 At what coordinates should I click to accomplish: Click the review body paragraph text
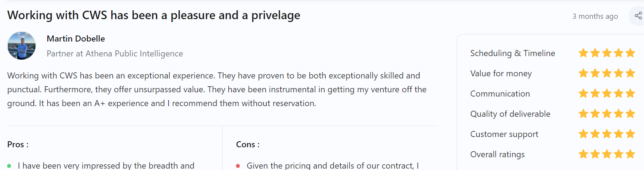[217, 89]
